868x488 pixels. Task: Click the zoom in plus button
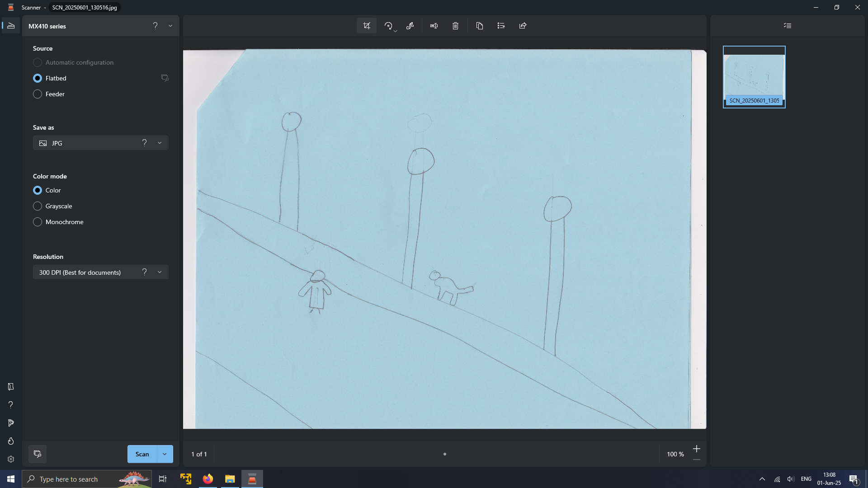coord(697,449)
